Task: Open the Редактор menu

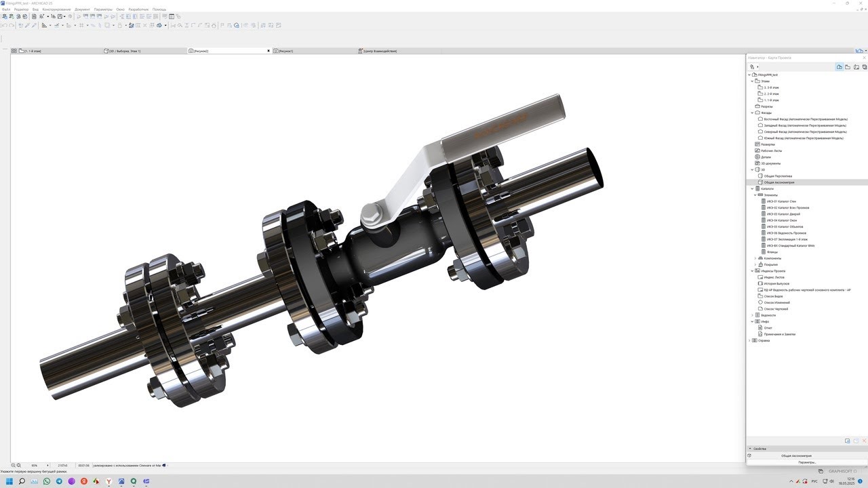Action: click(x=21, y=9)
